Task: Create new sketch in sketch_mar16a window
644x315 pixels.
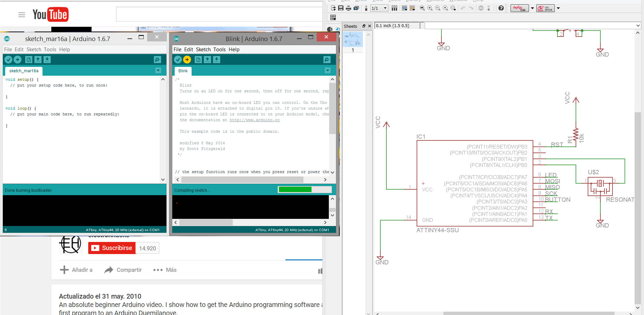Action: (x=29, y=60)
